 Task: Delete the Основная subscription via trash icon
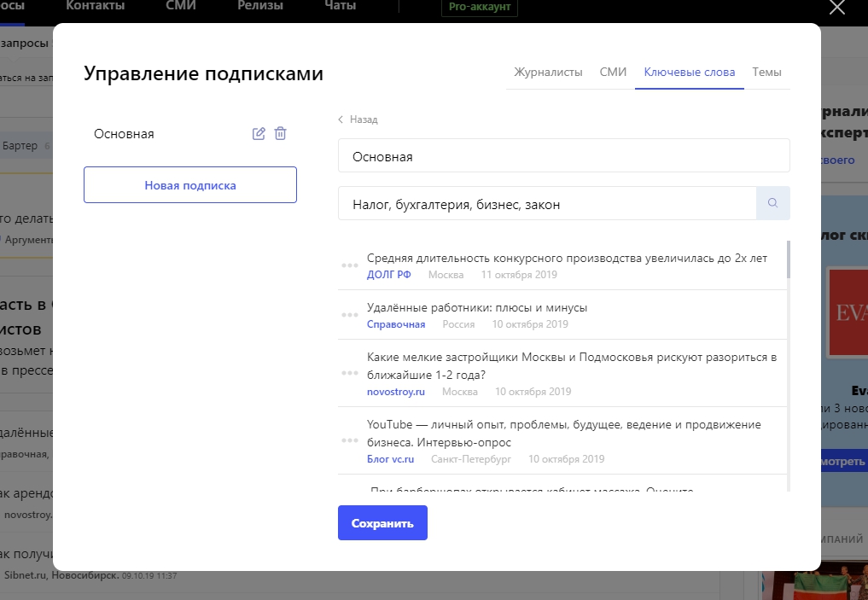coord(281,134)
